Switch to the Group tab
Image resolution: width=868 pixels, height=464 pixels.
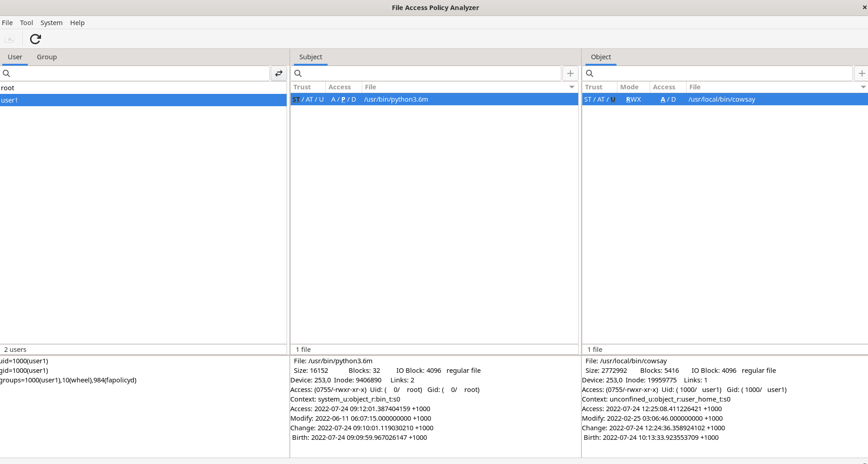(x=47, y=57)
